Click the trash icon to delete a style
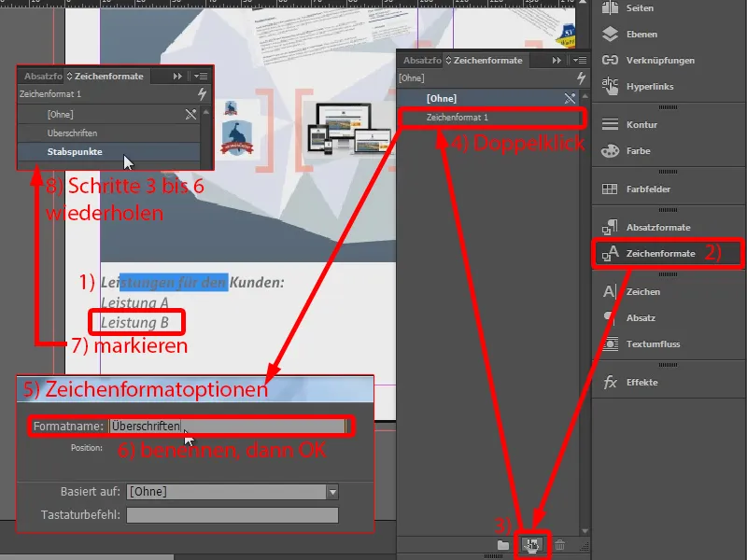Viewport: 747px width, 560px height. click(x=559, y=544)
